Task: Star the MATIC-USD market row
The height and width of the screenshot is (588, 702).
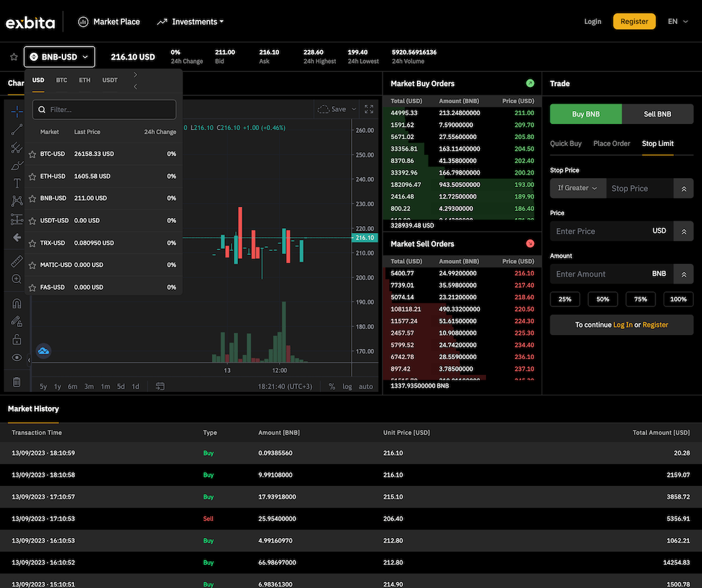Action: [32, 265]
